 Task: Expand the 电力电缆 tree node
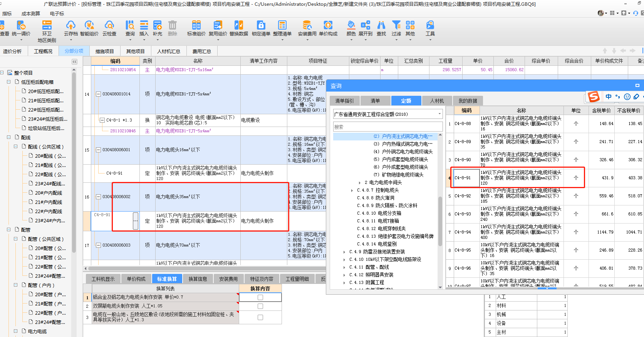pos(15,331)
